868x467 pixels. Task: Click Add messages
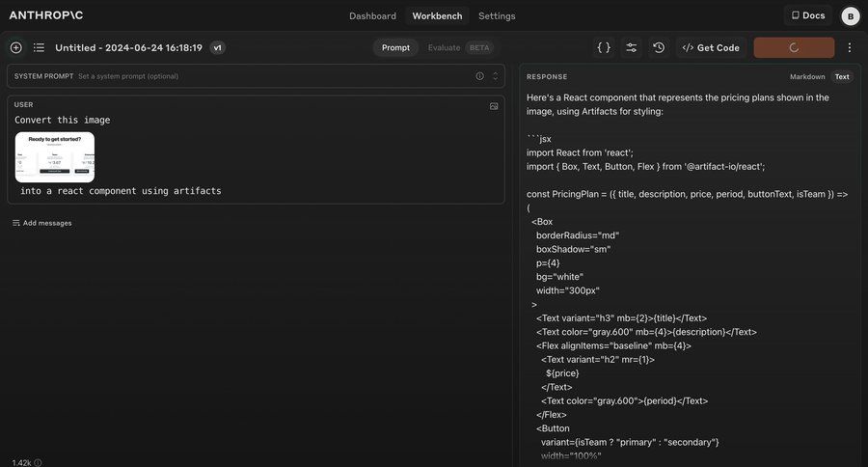click(x=42, y=223)
